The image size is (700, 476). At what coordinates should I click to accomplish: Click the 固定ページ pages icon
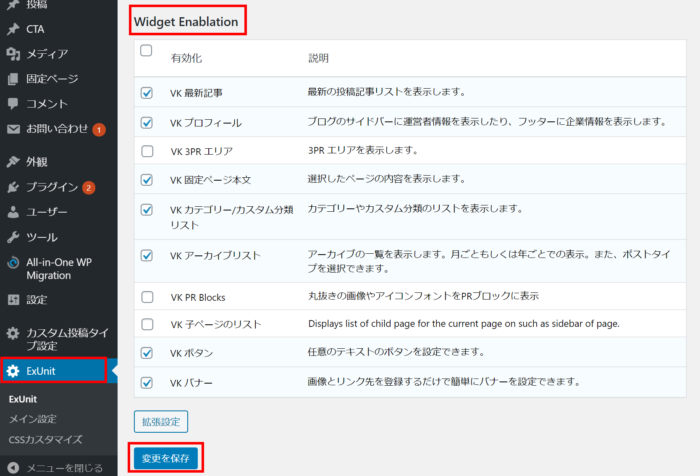point(13,79)
